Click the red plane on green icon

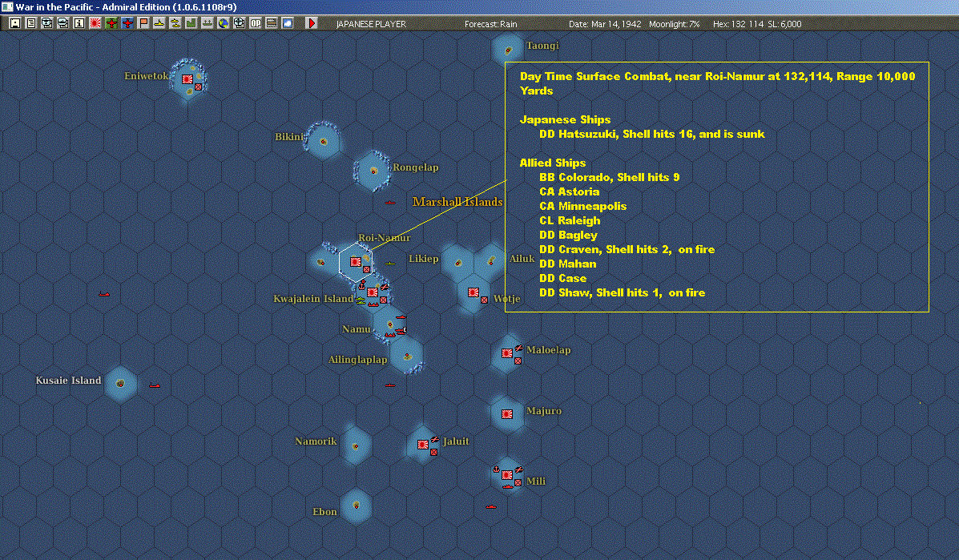111,23
